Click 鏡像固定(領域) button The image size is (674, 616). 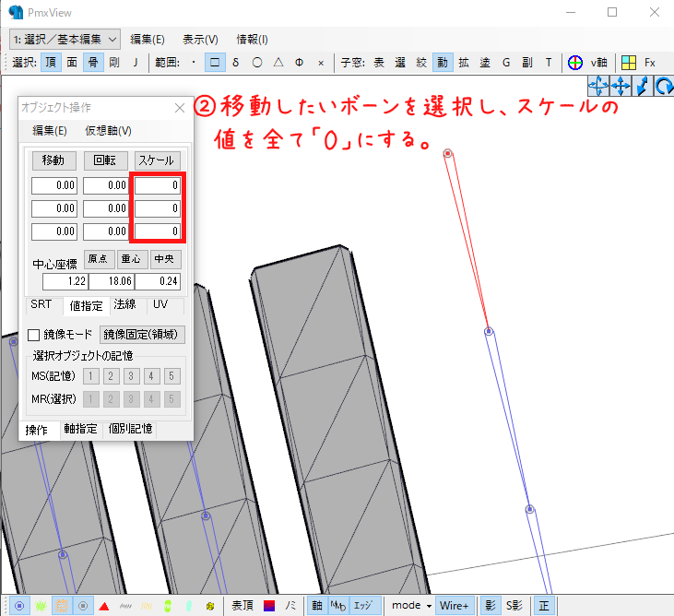coord(142,335)
